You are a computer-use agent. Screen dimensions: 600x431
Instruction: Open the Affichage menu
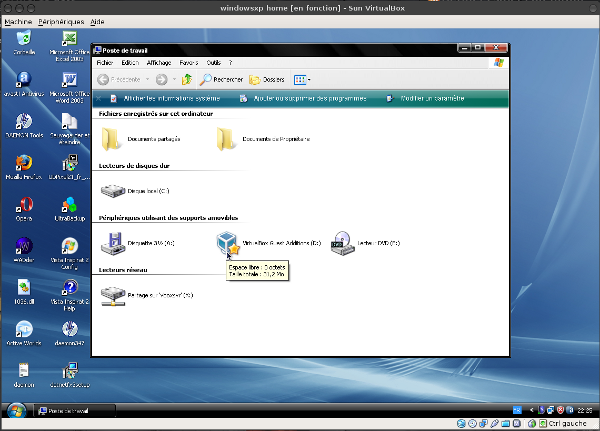pyautogui.click(x=159, y=63)
